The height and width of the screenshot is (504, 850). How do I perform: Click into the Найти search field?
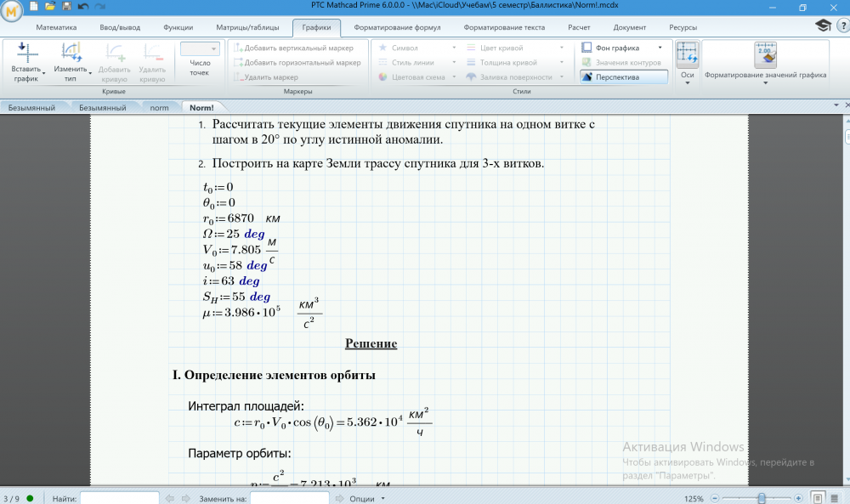(119, 498)
